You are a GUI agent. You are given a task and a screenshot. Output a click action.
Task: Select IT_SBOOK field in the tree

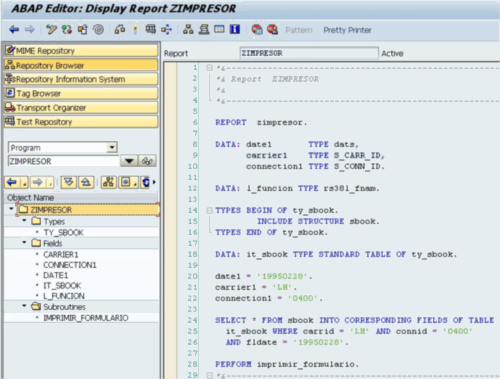pos(62,286)
